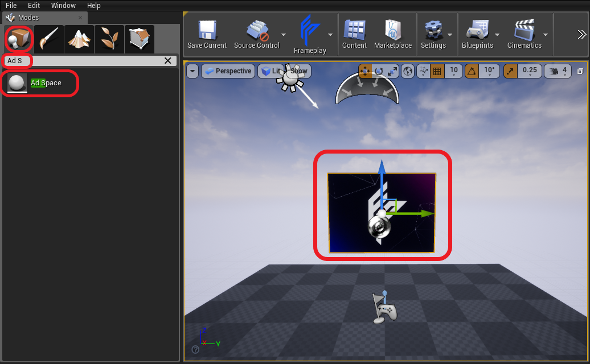The height and width of the screenshot is (364, 590).
Task: Select the Modes tab
Action: coord(44,18)
